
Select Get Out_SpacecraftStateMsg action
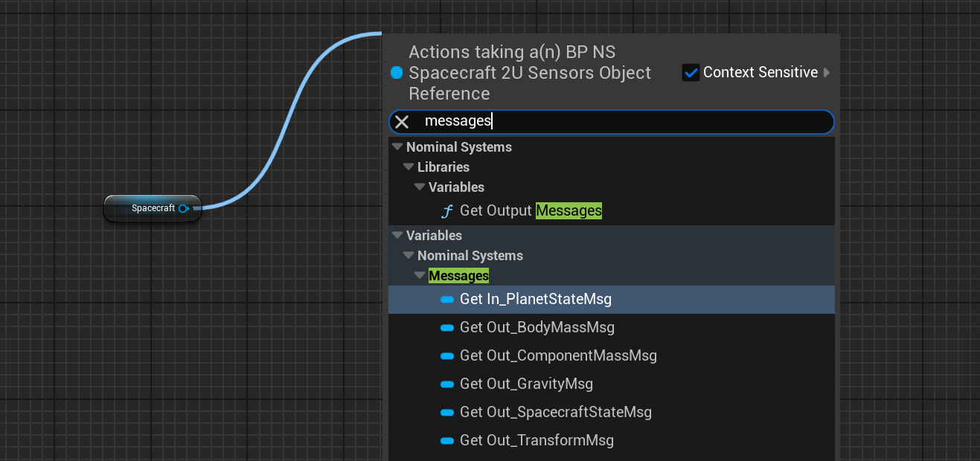click(555, 413)
